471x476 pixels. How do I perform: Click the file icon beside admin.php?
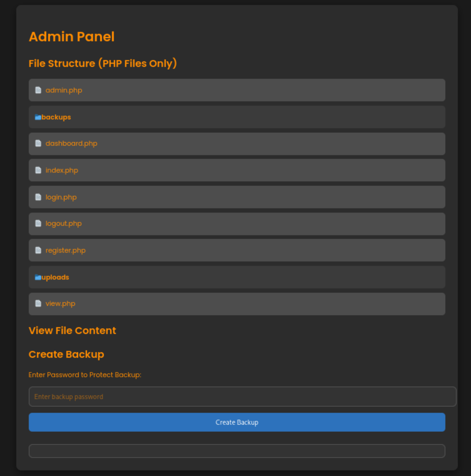(x=38, y=90)
